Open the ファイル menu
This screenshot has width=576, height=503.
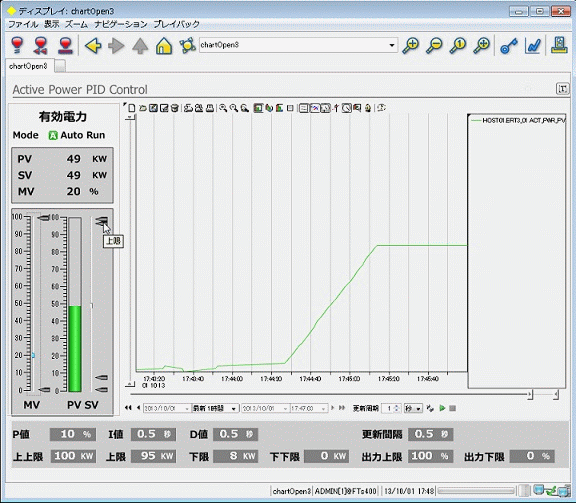point(23,24)
